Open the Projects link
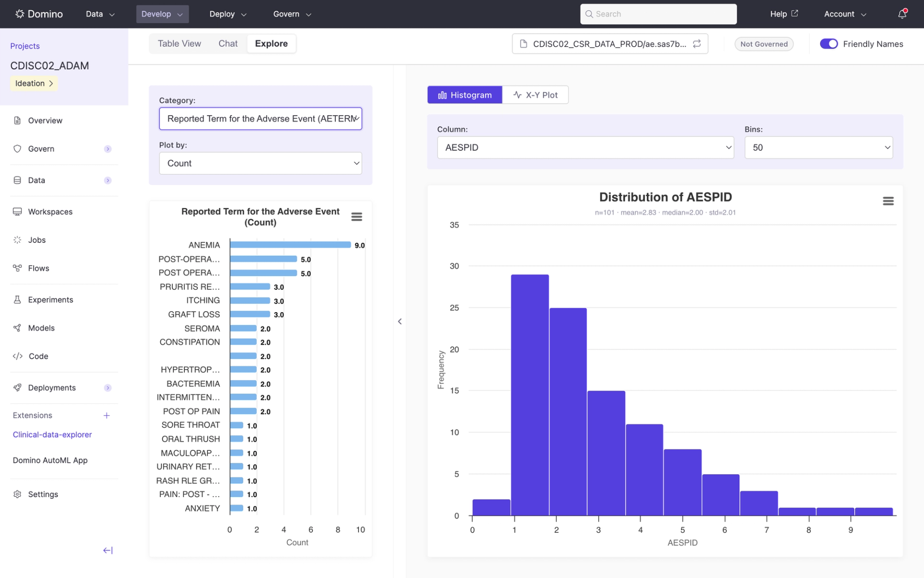 click(25, 46)
